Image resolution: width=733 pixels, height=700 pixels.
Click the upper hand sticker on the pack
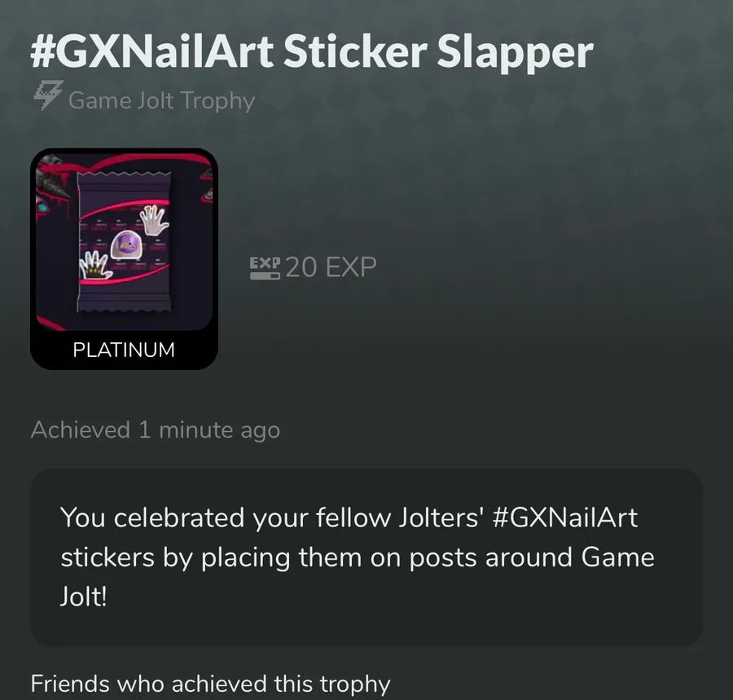[154, 219]
